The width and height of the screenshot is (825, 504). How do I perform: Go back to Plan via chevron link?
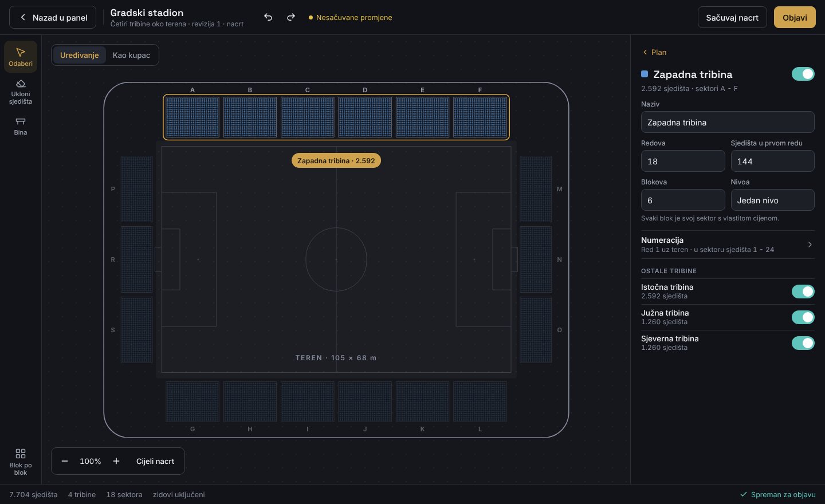654,52
